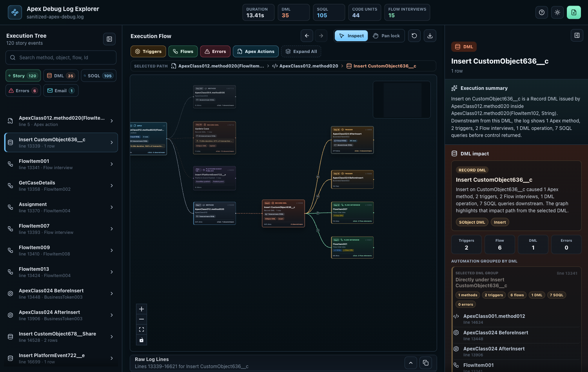
Task: Open ApexClass024 BeforeInsert in right panel list
Action: pyautogui.click(x=516, y=335)
